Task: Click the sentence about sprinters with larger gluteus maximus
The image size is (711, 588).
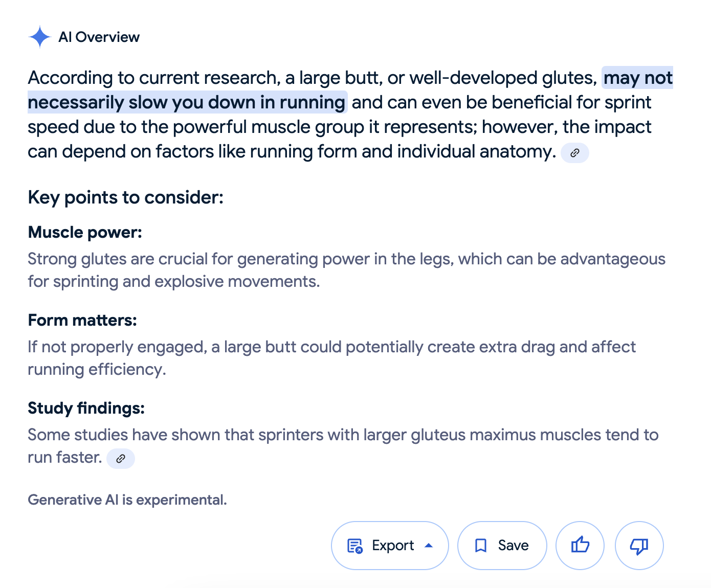Action: pos(343,446)
